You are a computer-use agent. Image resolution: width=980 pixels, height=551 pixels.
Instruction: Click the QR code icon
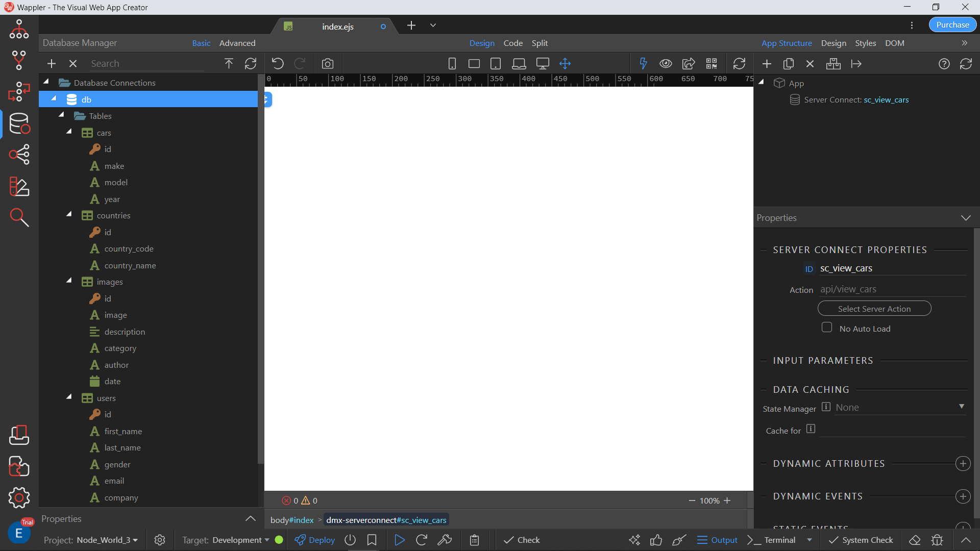712,64
